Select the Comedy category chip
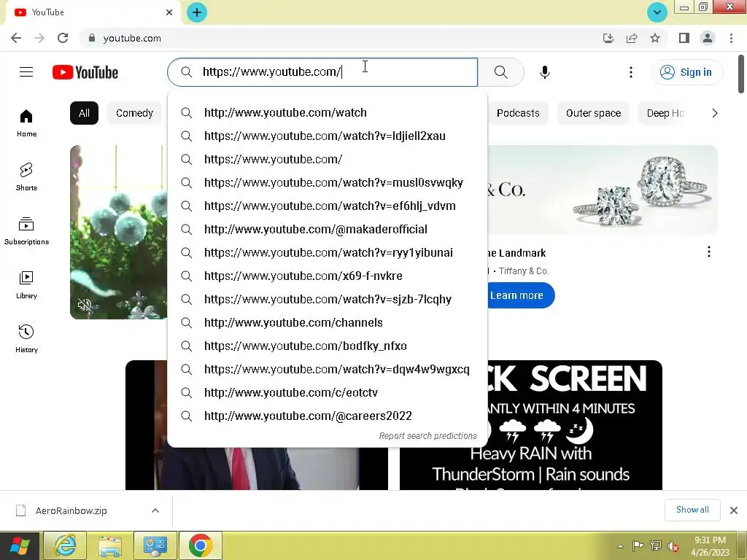This screenshot has height=560, width=747. coord(134,113)
